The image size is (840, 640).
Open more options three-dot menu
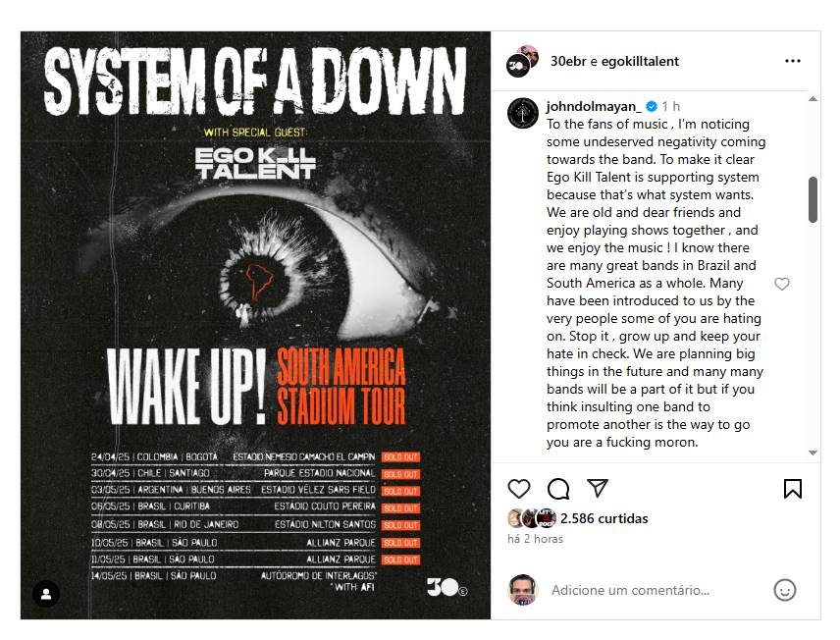[x=793, y=61]
